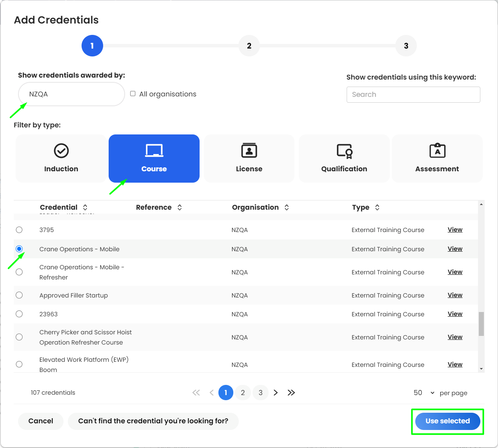Image resolution: width=498 pixels, height=448 pixels.
Task: Go to next page chevron
Action: point(276,393)
